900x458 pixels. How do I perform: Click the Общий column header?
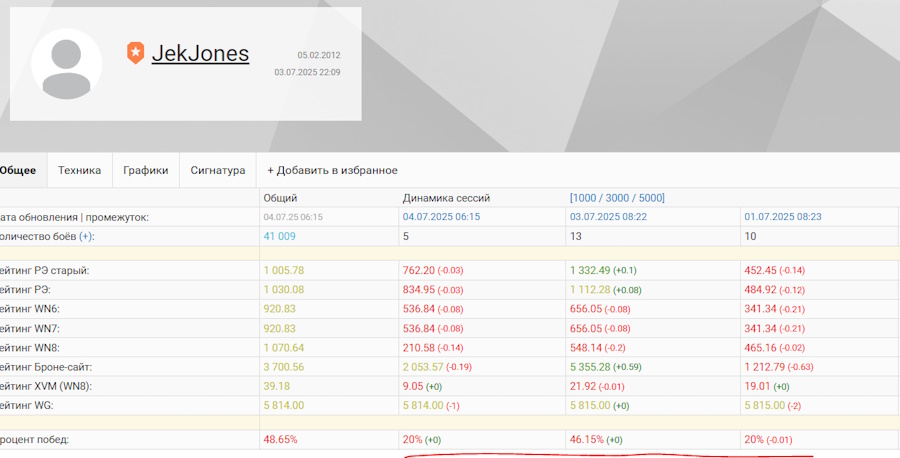click(x=280, y=198)
